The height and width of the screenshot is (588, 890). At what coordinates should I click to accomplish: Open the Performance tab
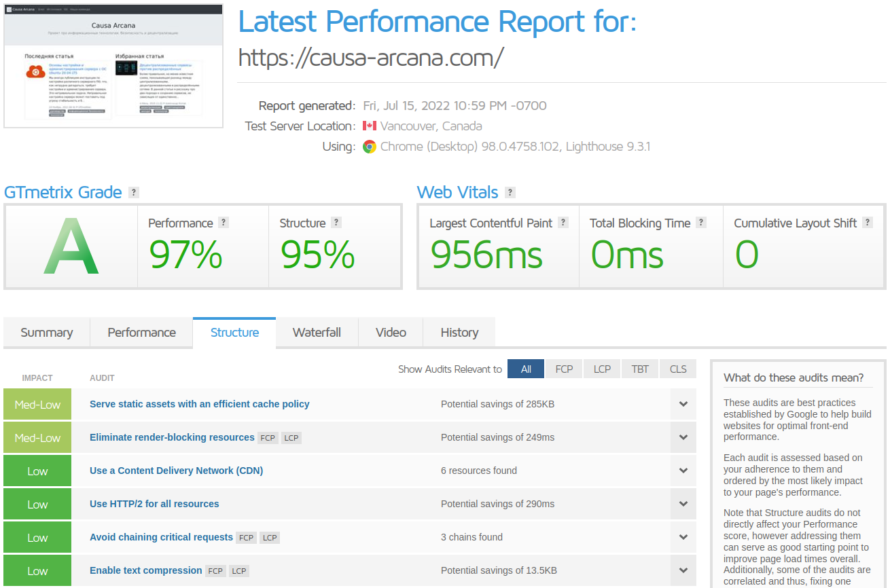[141, 333]
